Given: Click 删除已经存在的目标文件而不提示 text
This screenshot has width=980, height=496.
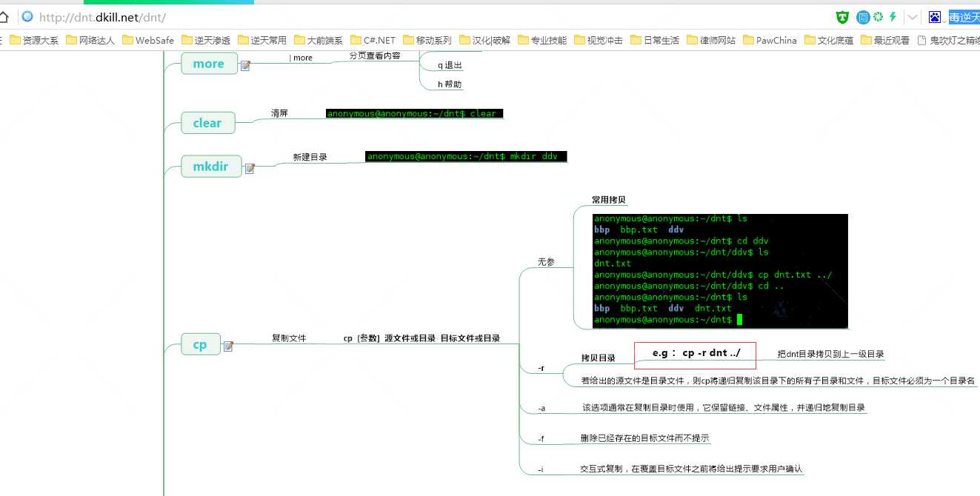Looking at the screenshot, I should 645,438.
